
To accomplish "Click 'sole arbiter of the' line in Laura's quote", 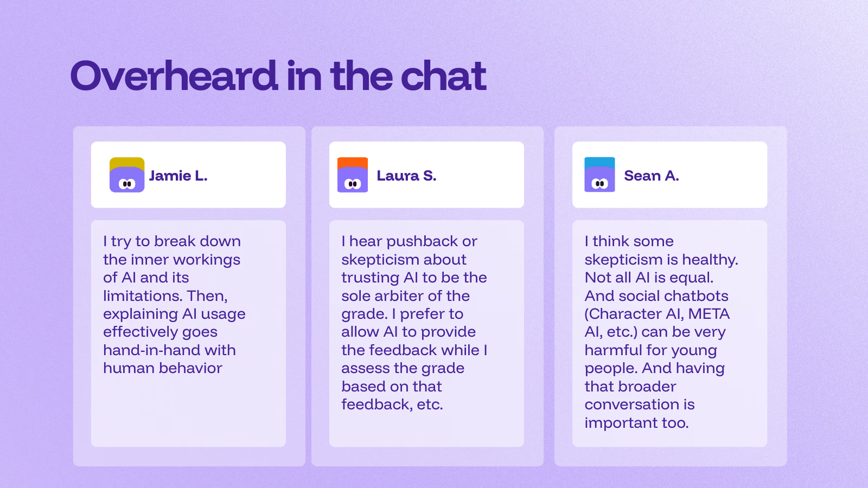I will click(x=405, y=296).
